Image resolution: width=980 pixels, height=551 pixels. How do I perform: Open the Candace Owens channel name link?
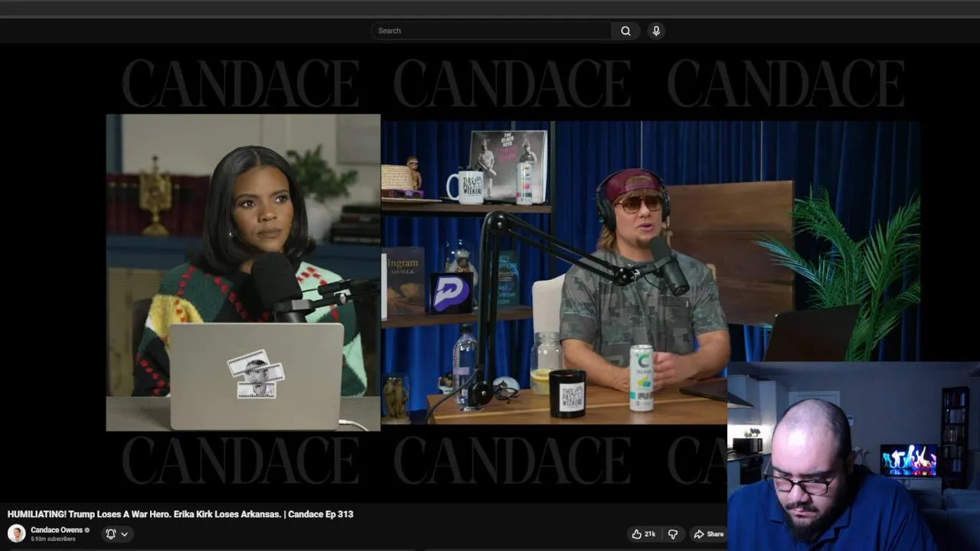click(x=57, y=530)
